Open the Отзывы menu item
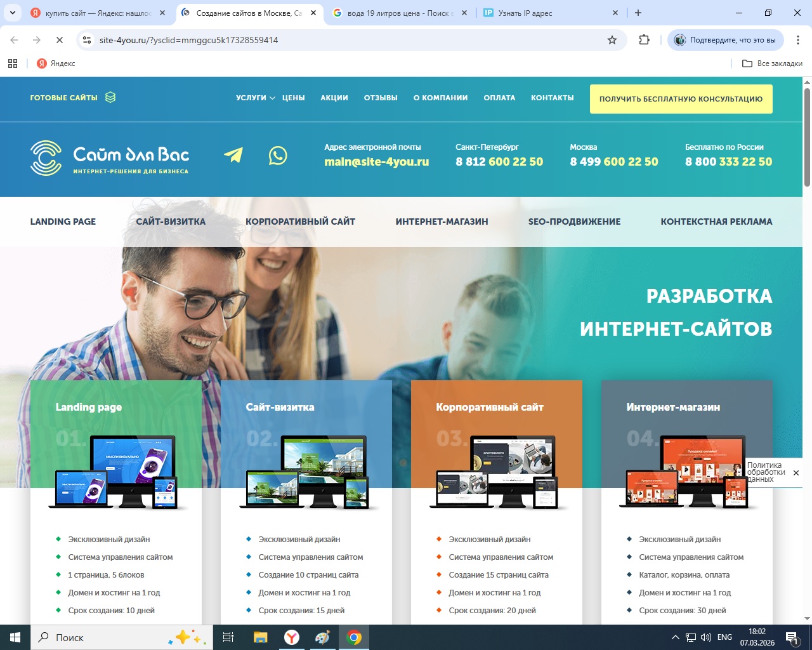Viewport: 812px width, 650px height. (x=381, y=98)
